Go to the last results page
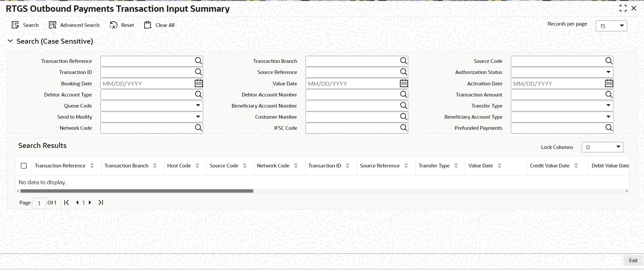This screenshot has width=644, height=270. click(x=101, y=202)
